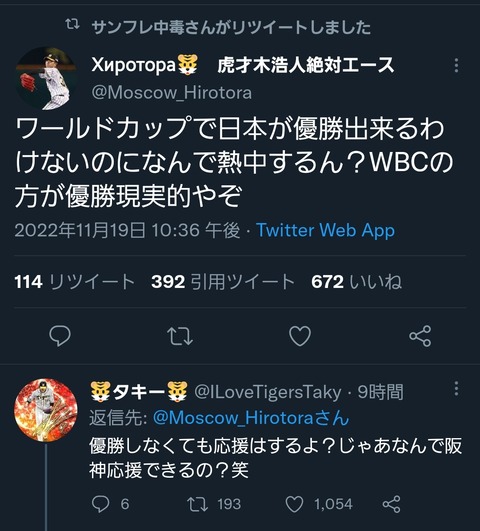Image resolution: width=480 pixels, height=531 pixels.
Task: Open more options menu on タキー's reply
Action: 456,388
